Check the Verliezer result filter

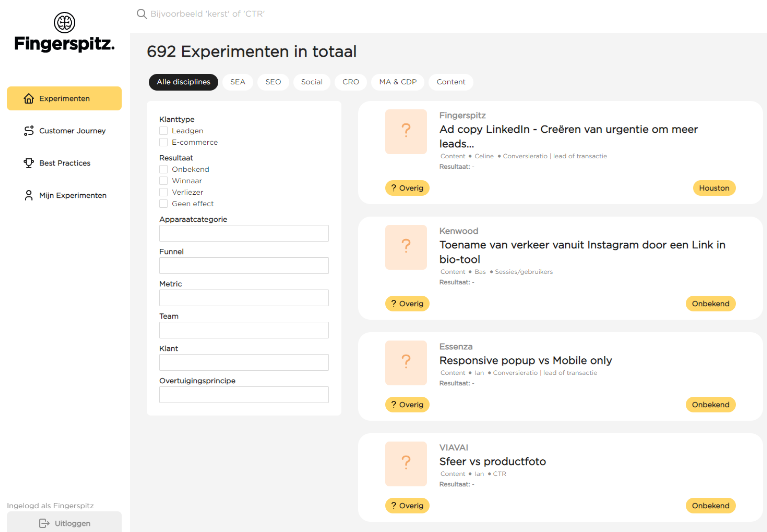pos(163,192)
